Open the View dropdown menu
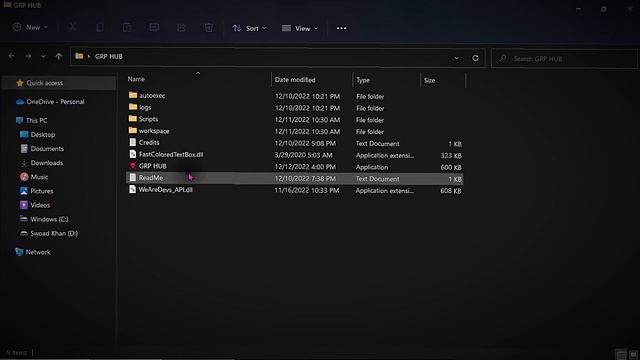This screenshot has width=640, height=360. [300, 28]
